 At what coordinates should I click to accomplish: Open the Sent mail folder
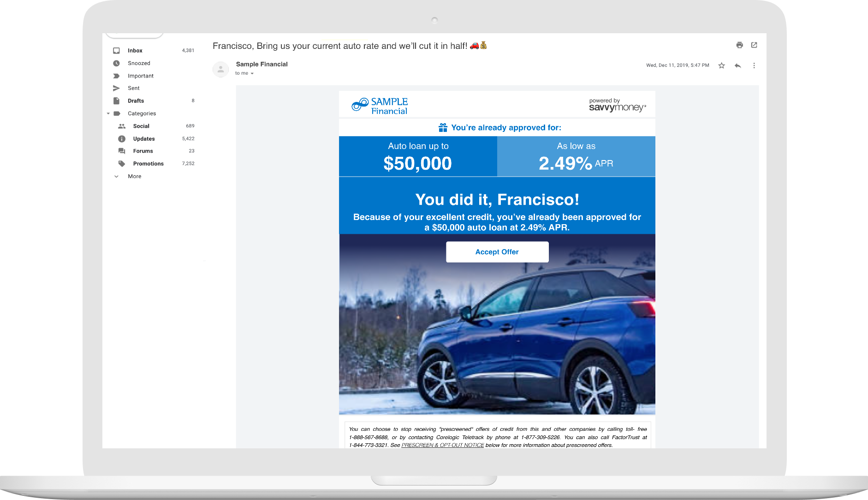coord(133,88)
